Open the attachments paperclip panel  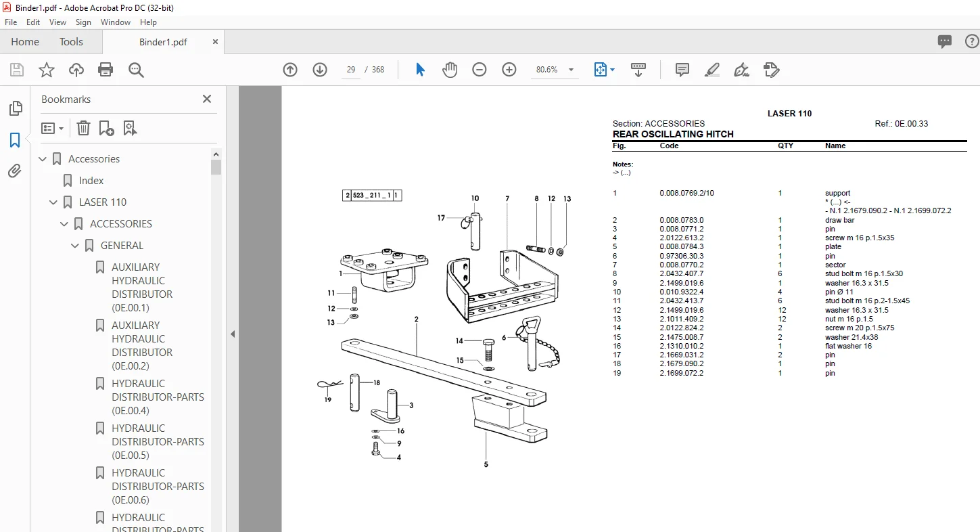tap(15, 171)
